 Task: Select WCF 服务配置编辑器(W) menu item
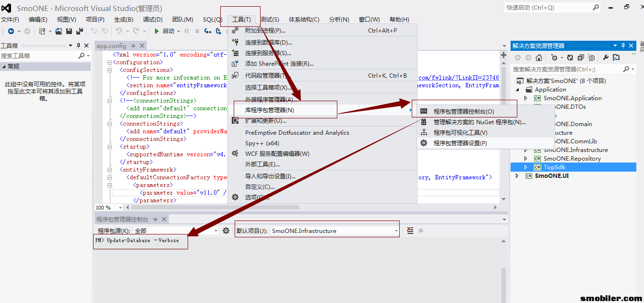(x=322, y=154)
